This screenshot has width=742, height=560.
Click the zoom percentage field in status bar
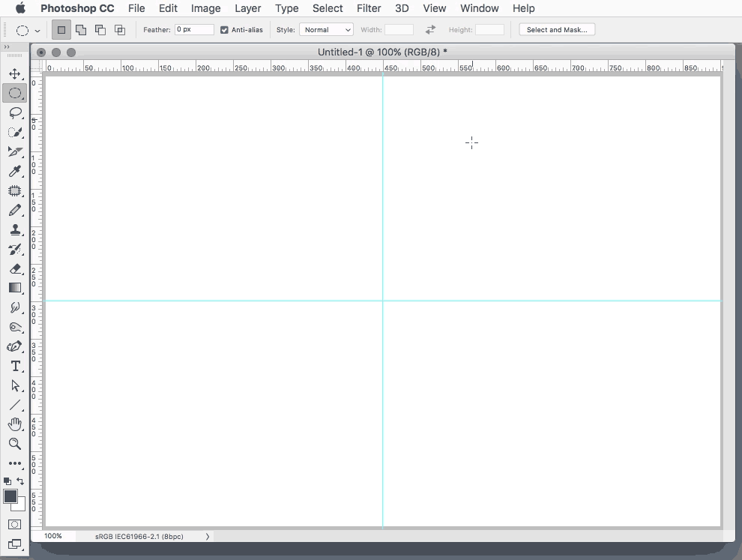53,536
